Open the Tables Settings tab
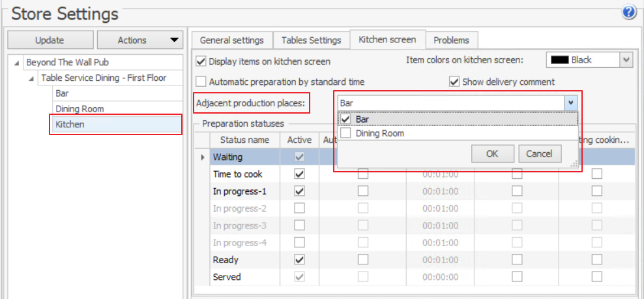This screenshot has width=644, height=299. tap(311, 40)
